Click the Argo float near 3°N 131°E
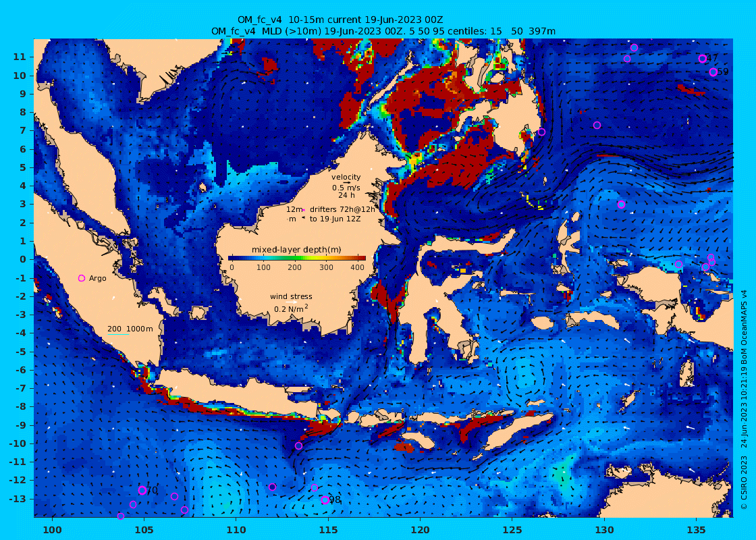This screenshot has width=756, height=540. [x=621, y=205]
